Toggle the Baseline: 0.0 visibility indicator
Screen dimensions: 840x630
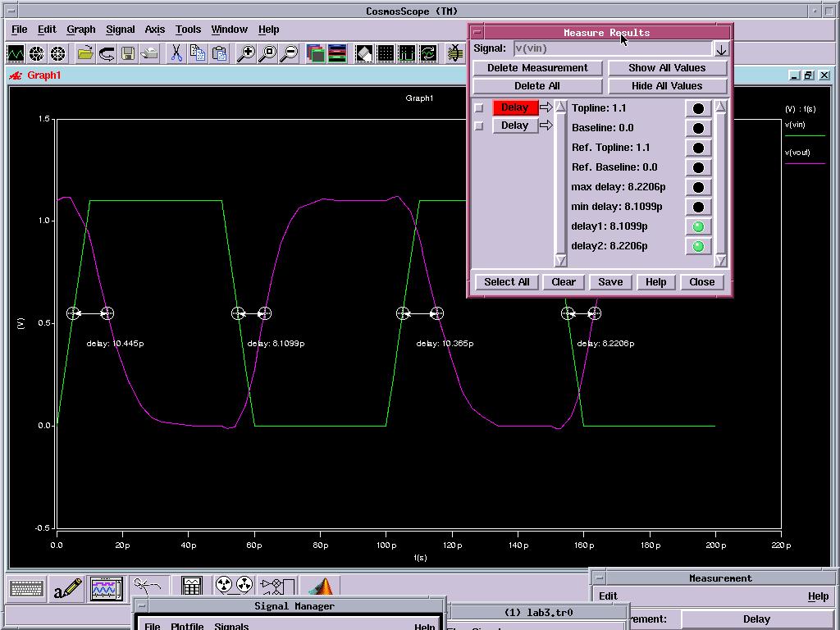pos(698,128)
